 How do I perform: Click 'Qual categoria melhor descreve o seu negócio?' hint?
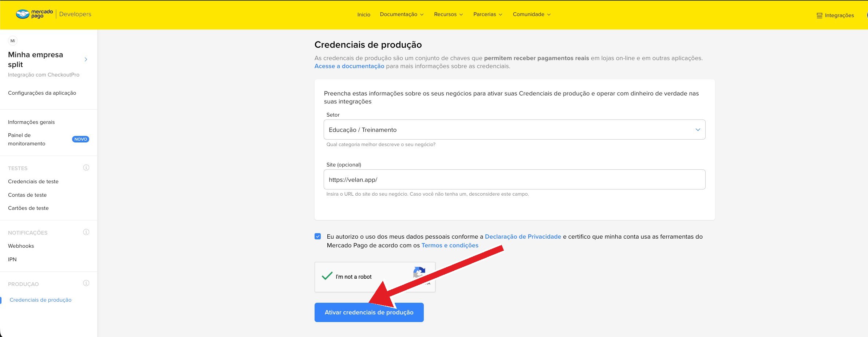click(x=381, y=145)
